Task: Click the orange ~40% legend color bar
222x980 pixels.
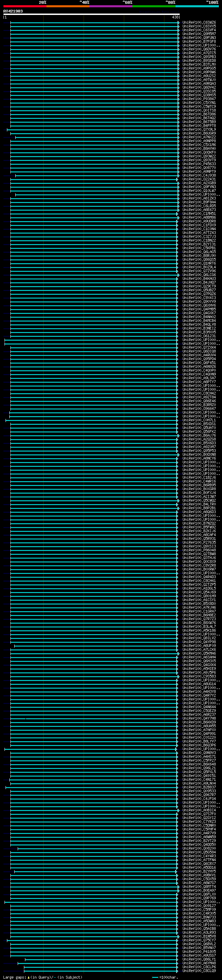Action: (68, 6)
